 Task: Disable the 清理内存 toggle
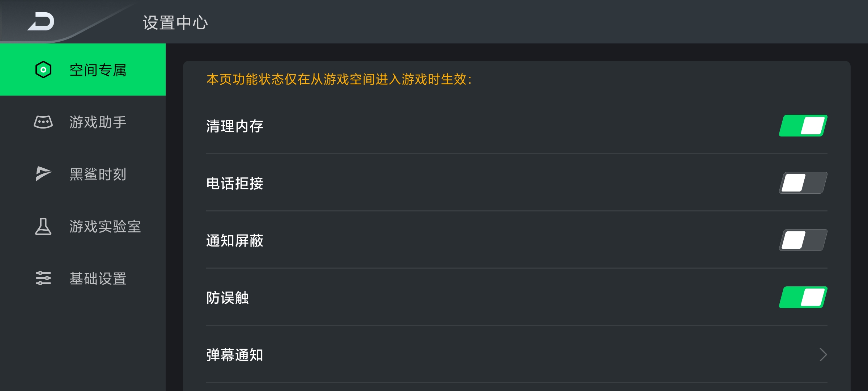(803, 126)
